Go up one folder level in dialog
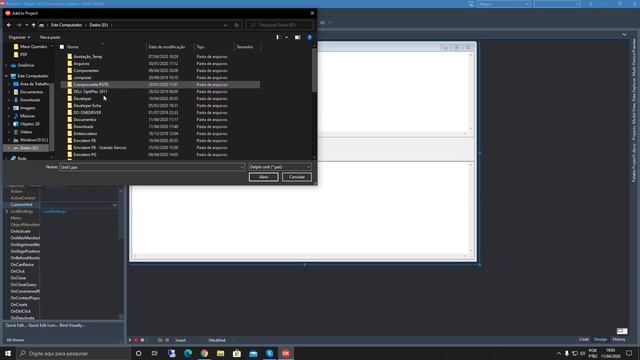Image resolution: width=640 pixels, height=360 pixels. point(33,25)
